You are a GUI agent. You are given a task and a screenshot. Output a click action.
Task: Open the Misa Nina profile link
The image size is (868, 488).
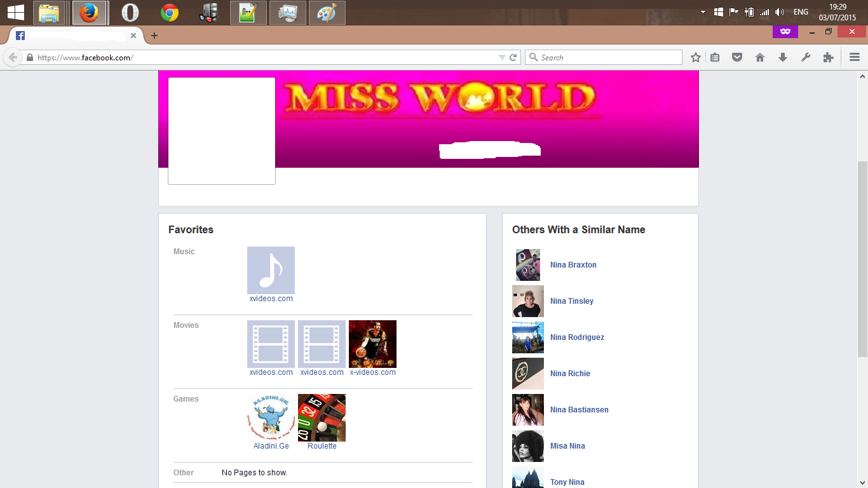coord(567,446)
